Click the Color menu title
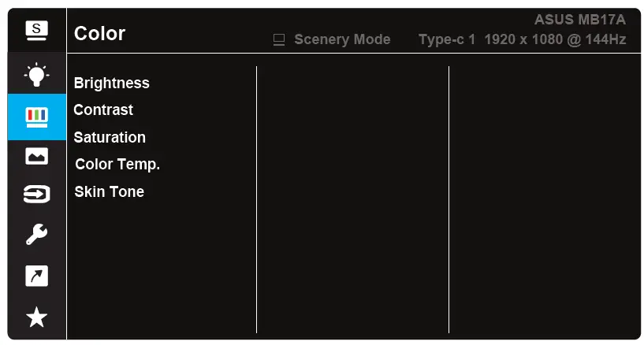The height and width of the screenshot is (345, 644). 99,34
